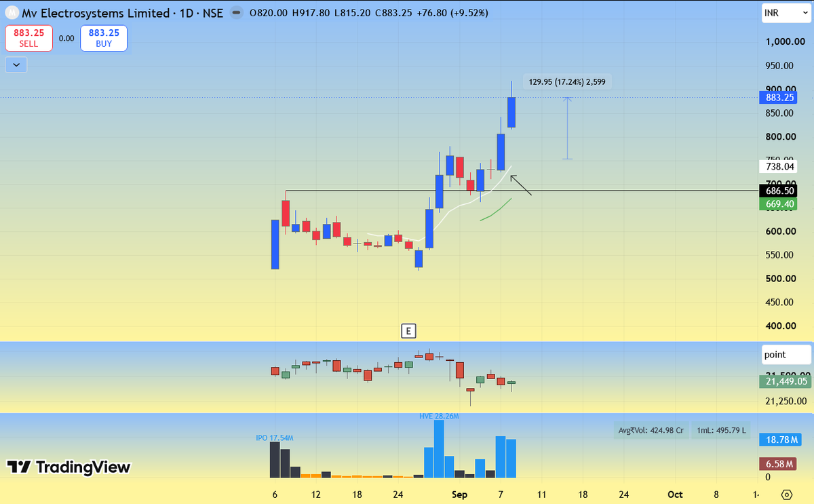Click the tallest HVE volume bar

tap(439, 449)
